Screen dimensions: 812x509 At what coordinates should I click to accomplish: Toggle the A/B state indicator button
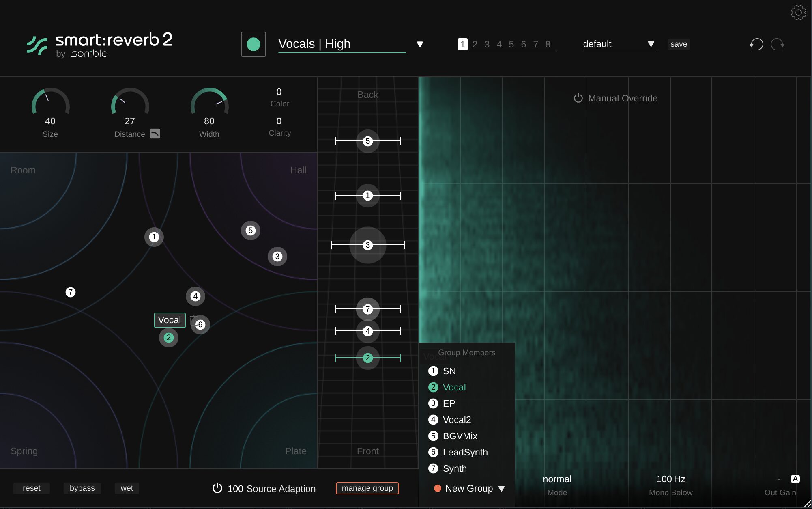(795, 479)
